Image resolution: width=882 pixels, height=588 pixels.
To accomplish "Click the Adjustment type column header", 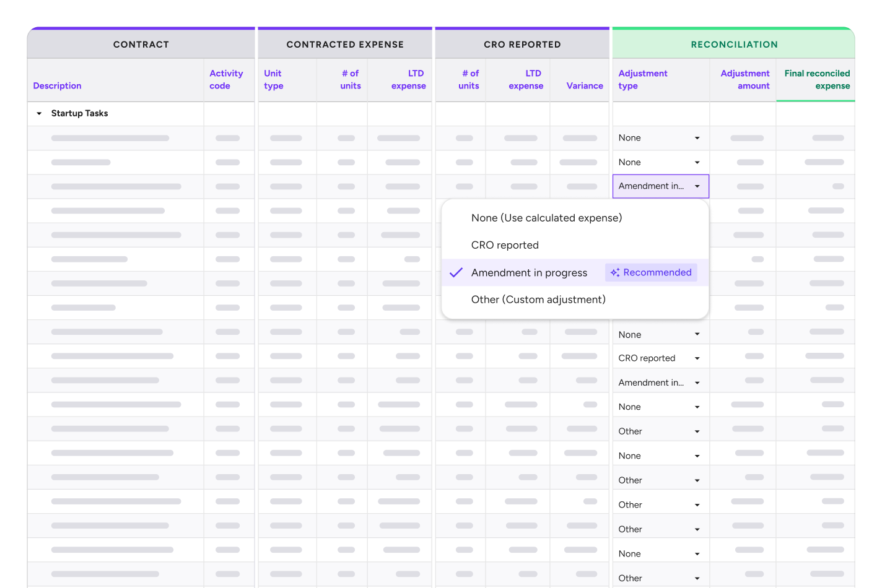I will pyautogui.click(x=642, y=80).
